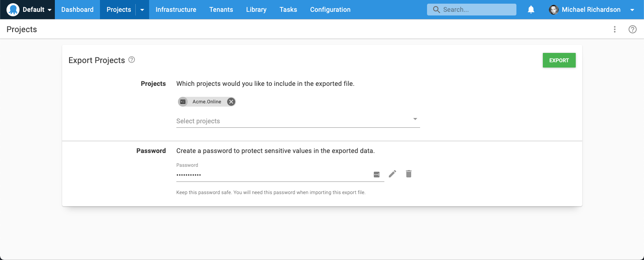Open the Configuration menu
Screen dimensions: 644x260
tap(330, 9)
